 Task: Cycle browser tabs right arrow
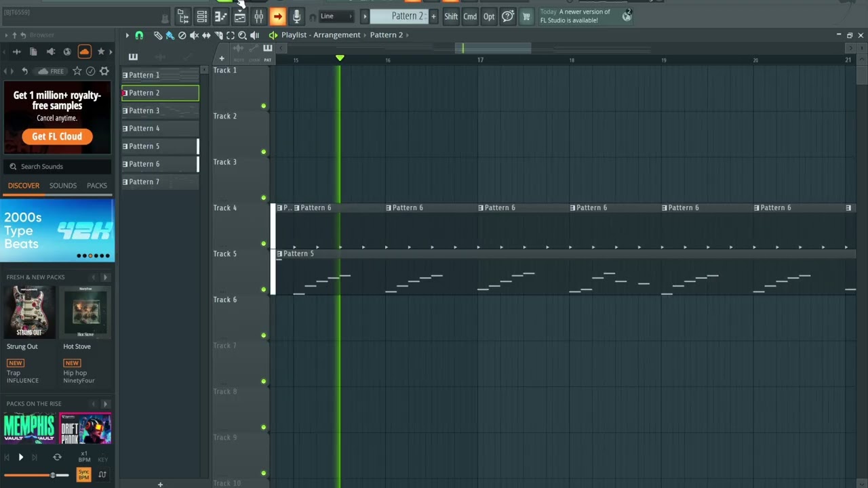111,52
